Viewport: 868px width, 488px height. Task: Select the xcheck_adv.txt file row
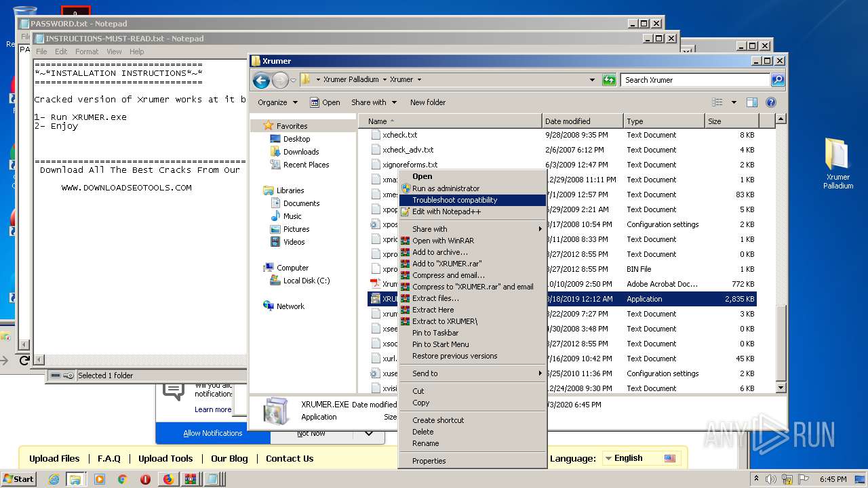point(562,150)
